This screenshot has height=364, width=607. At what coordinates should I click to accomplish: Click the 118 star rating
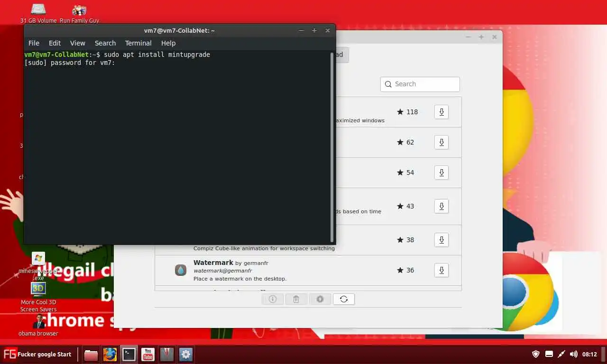coord(407,112)
